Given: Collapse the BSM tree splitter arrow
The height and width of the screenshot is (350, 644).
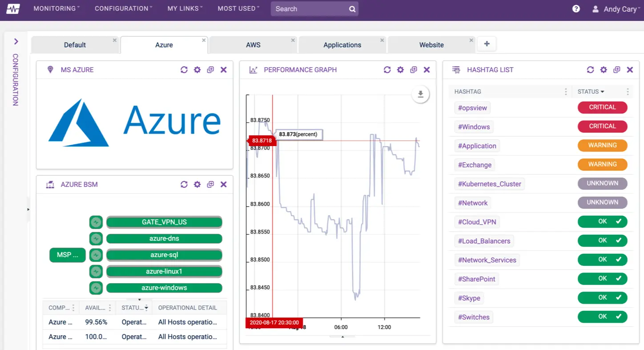Looking at the screenshot, I should point(139,300).
